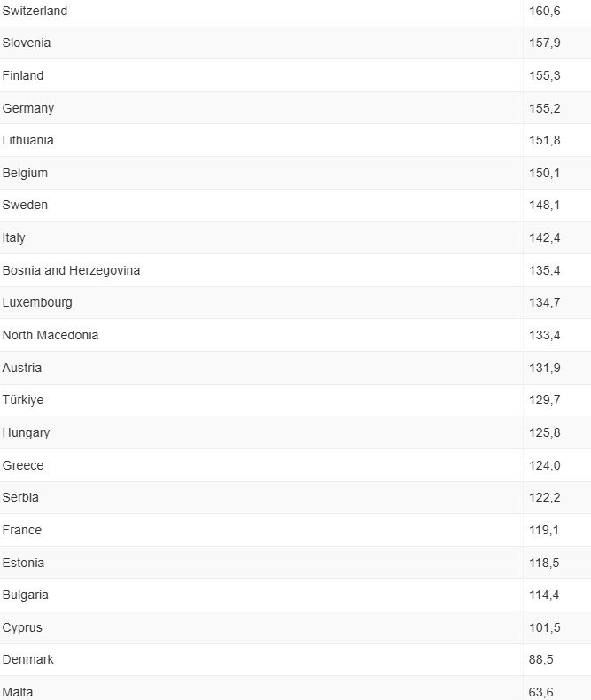Click the Switzerland country cell
This screenshot has height=700, width=591.
tap(35, 11)
